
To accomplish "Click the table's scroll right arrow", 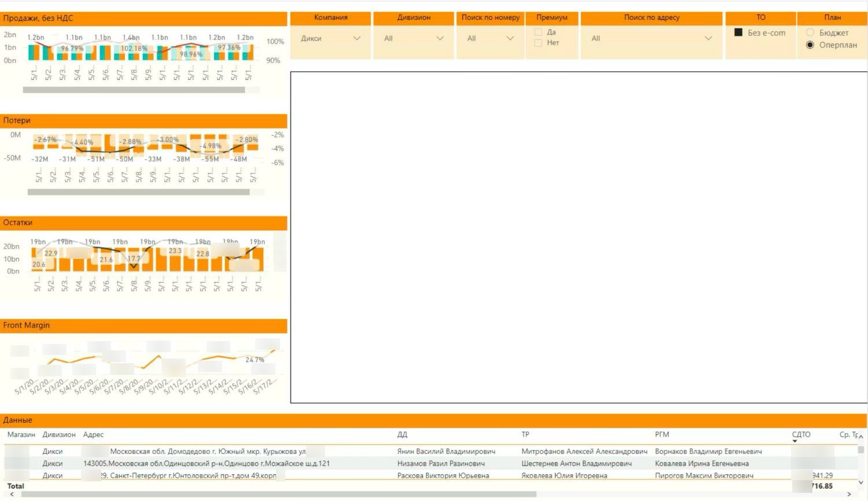I will tap(849, 494).
